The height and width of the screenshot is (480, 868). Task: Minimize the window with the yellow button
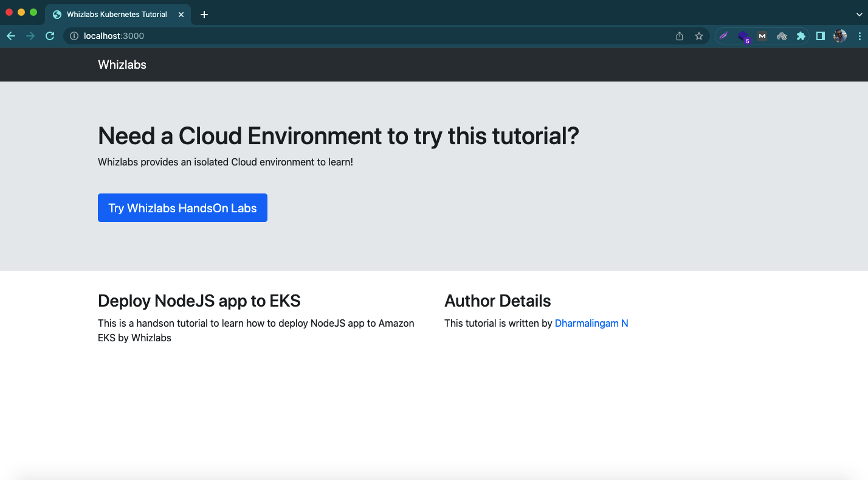pos(21,12)
